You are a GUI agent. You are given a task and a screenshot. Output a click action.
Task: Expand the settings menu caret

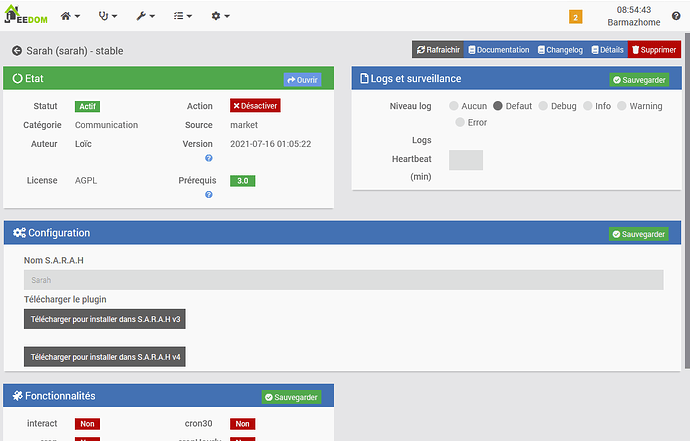tap(227, 16)
